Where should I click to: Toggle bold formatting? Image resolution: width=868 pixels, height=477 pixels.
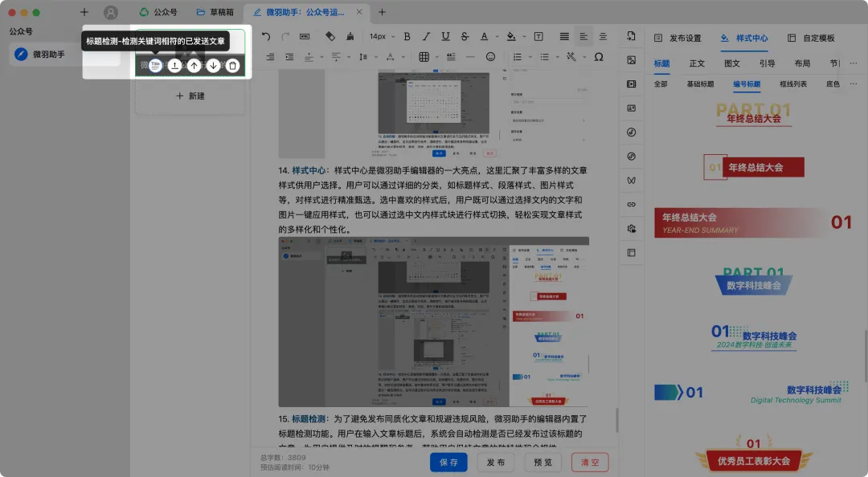[407, 36]
